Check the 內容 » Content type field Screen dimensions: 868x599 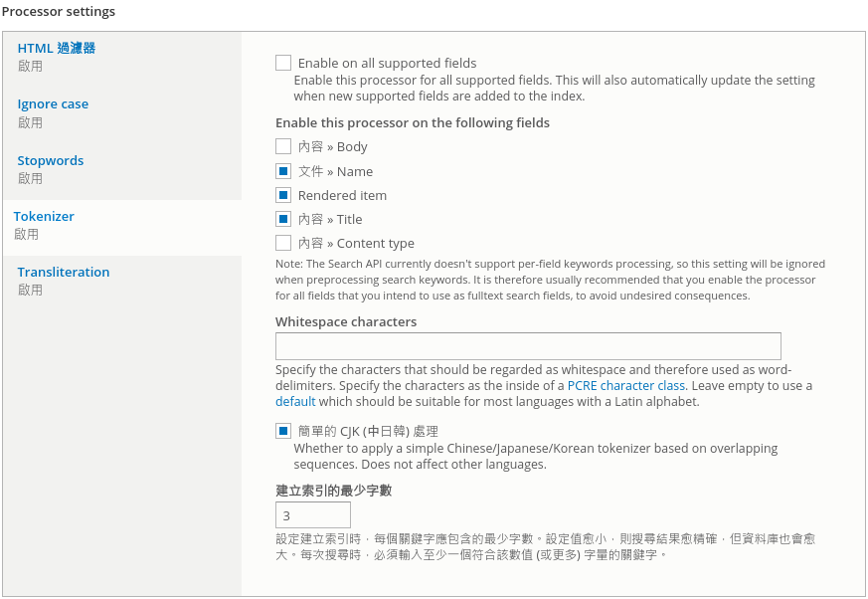pyautogui.click(x=283, y=243)
